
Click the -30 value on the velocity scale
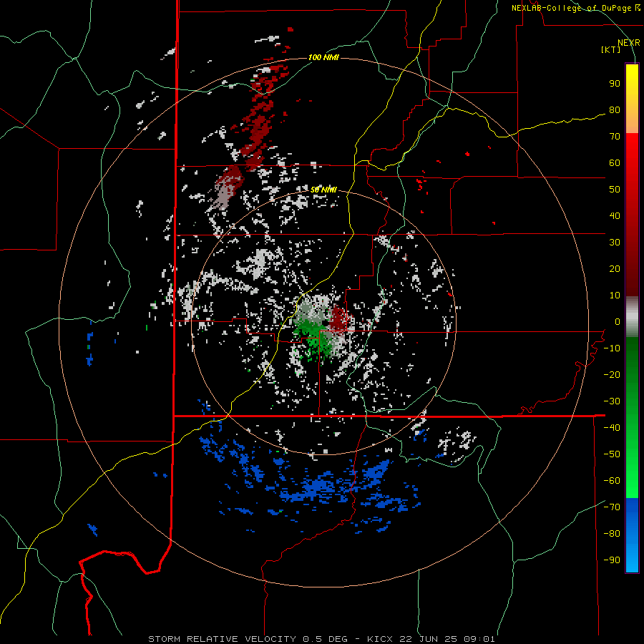tap(612, 401)
